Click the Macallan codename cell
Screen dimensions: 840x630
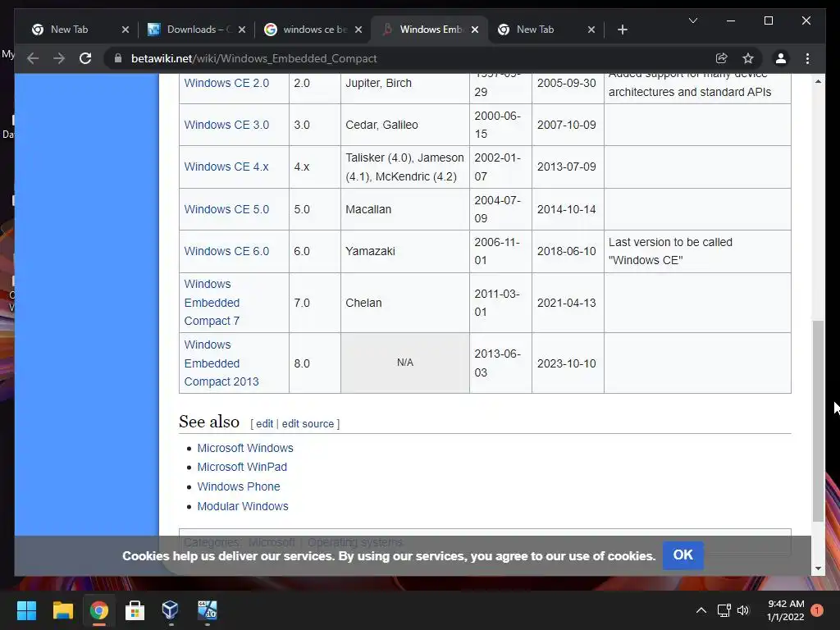tap(405, 209)
